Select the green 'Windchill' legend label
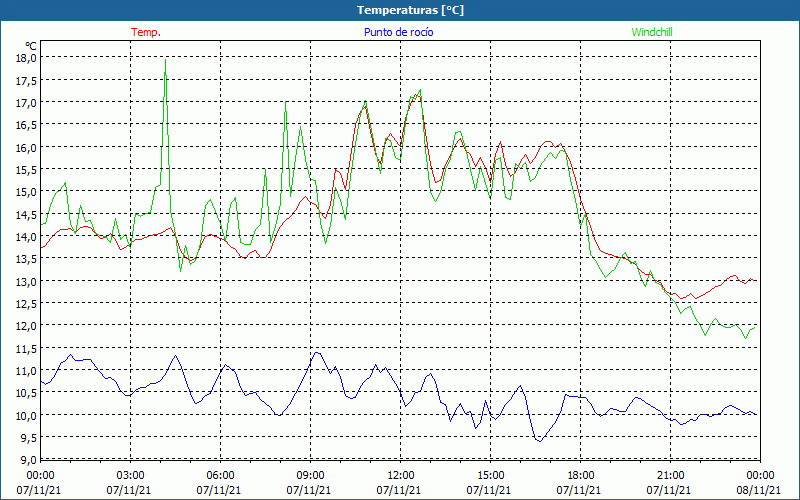 pyautogui.click(x=652, y=32)
